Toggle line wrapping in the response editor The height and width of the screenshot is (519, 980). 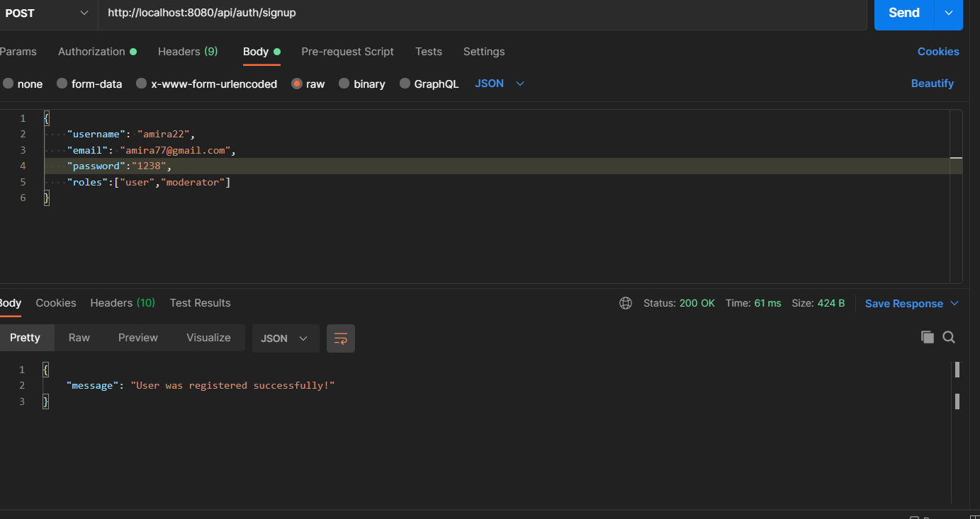(341, 338)
